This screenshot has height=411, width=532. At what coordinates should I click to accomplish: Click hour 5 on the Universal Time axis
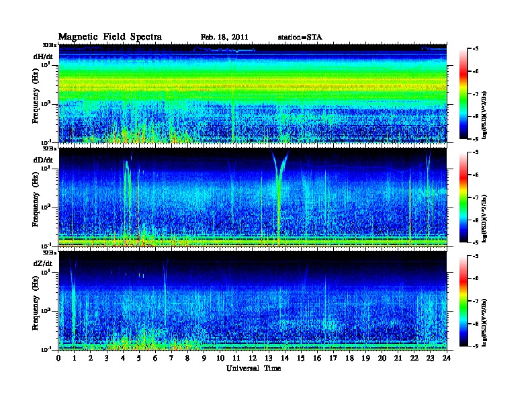point(139,359)
